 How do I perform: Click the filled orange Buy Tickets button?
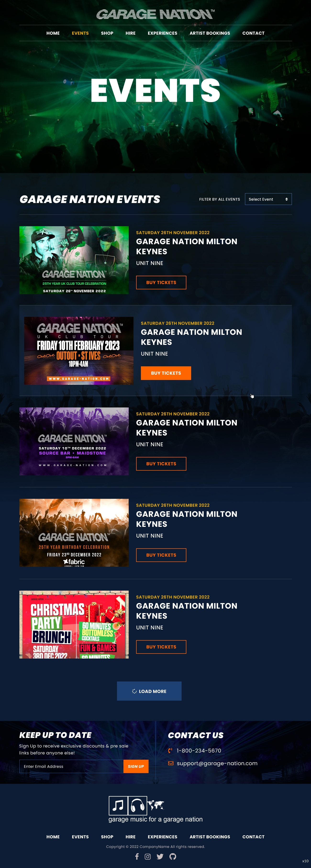166,373
